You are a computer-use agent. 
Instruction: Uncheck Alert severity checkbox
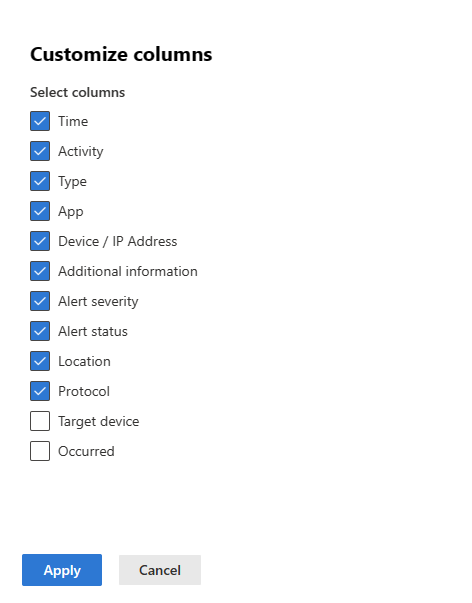pos(40,301)
